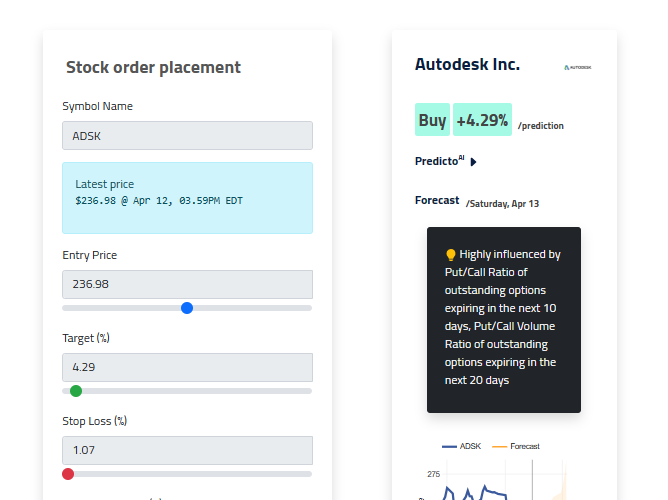The height and width of the screenshot is (500, 668).
Task: Click the yellow lightbulb insight icon
Action: coord(450,255)
